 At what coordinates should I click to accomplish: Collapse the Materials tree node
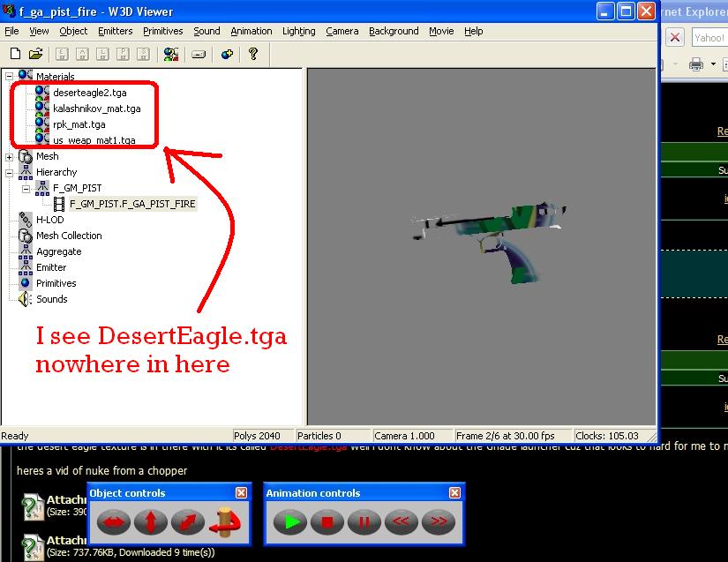(10, 77)
